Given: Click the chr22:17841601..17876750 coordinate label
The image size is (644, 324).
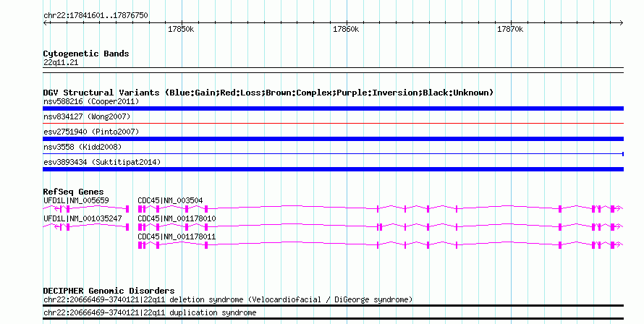Looking at the screenshot, I should tap(96, 15).
